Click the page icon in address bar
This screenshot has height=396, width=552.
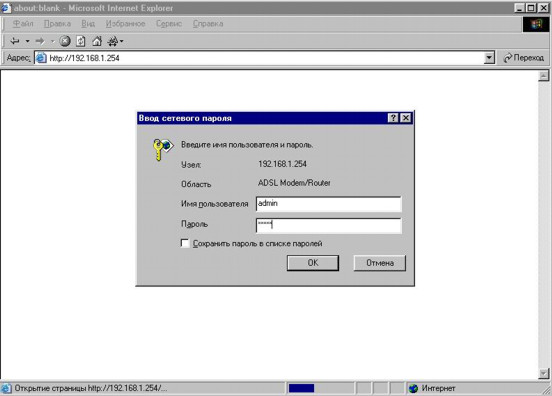point(41,58)
